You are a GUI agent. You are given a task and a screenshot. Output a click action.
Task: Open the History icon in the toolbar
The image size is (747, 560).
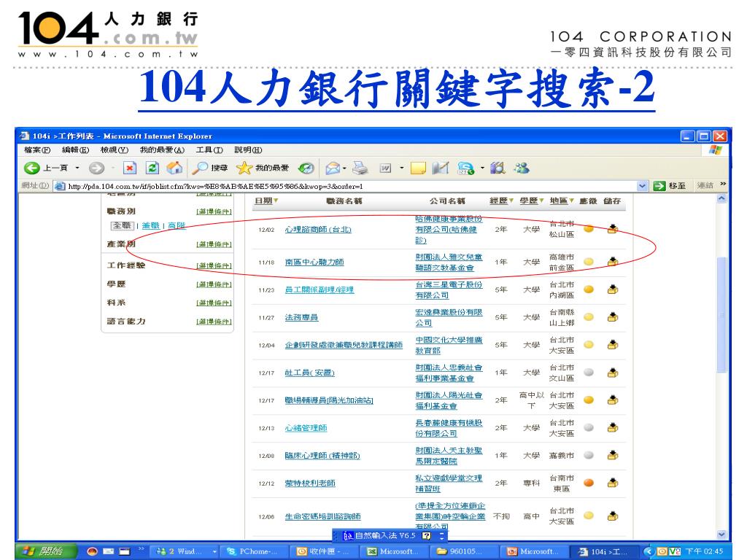(x=306, y=168)
